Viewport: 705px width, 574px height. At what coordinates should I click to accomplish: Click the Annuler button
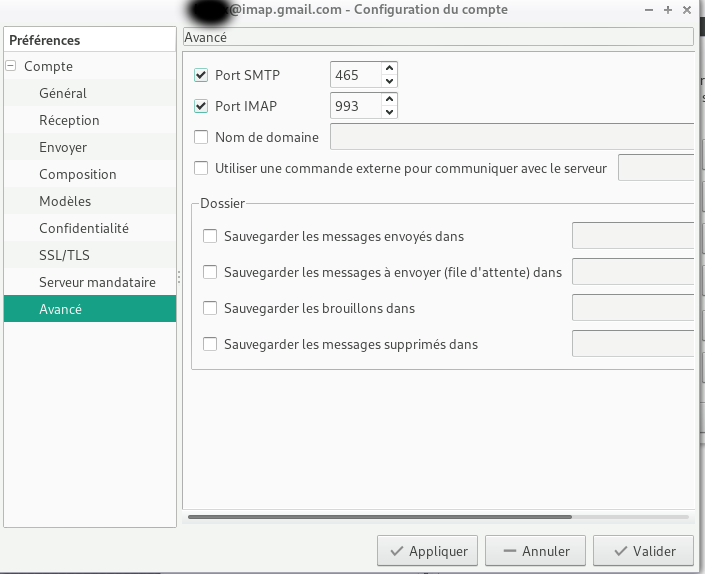(x=535, y=551)
